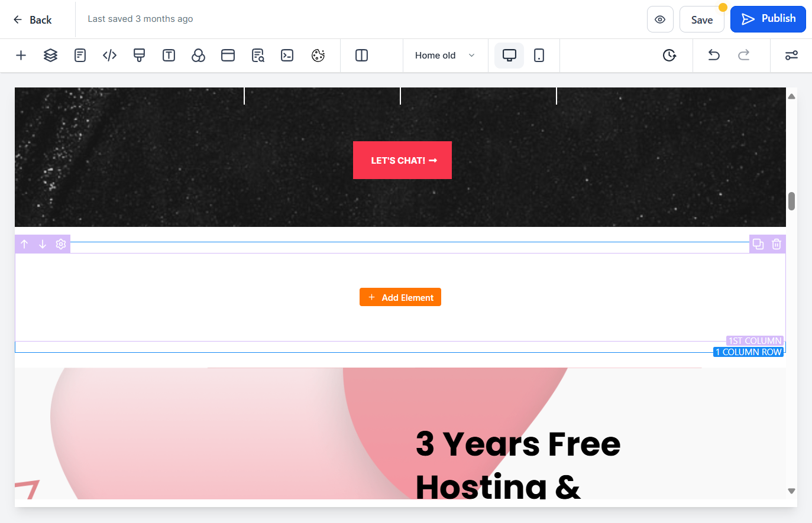Open column settings gear icon

coord(61,244)
